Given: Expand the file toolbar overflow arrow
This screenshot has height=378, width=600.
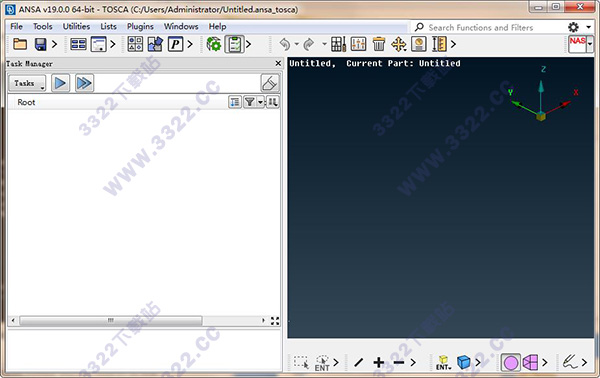Looking at the screenshot, I should point(54,44).
